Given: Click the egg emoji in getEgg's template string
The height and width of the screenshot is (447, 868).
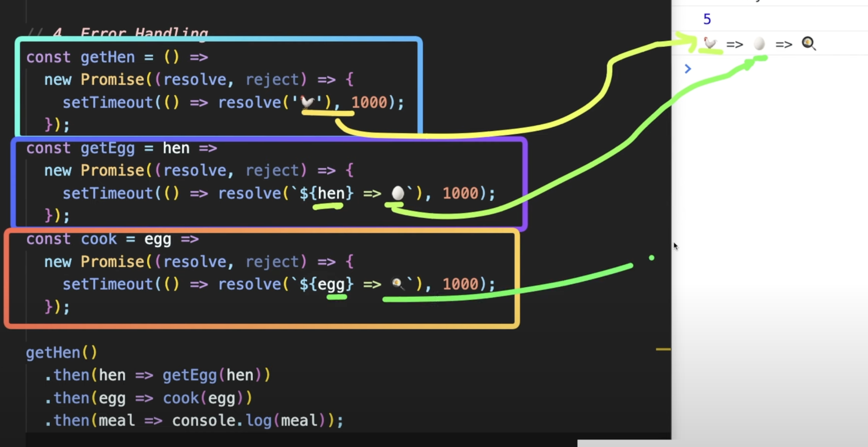Looking at the screenshot, I should 398,193.
